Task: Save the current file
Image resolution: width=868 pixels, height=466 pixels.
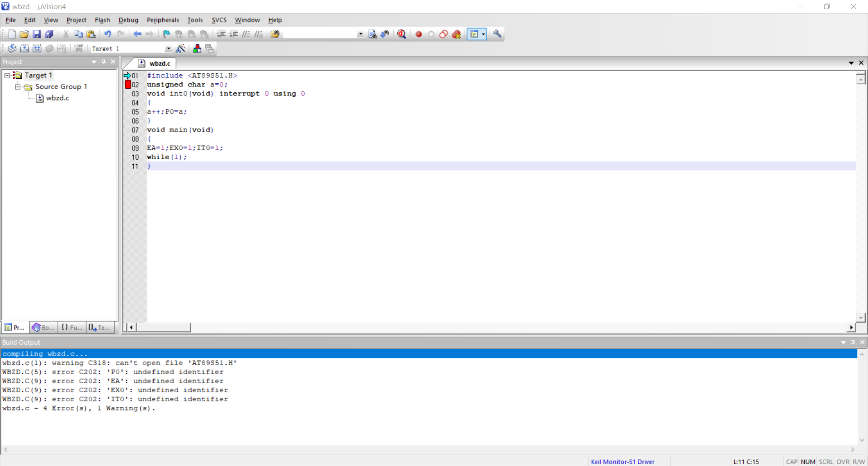Action: click(37, 34)
